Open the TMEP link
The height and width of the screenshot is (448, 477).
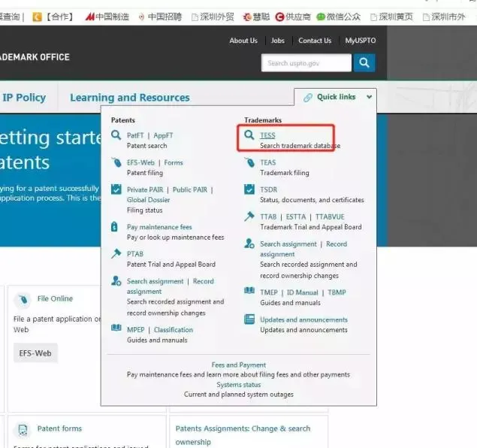pyautogui.click(x=269, y=292)
